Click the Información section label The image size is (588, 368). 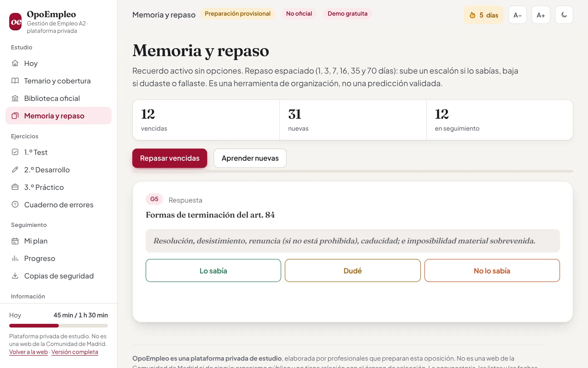pos(28,296)
